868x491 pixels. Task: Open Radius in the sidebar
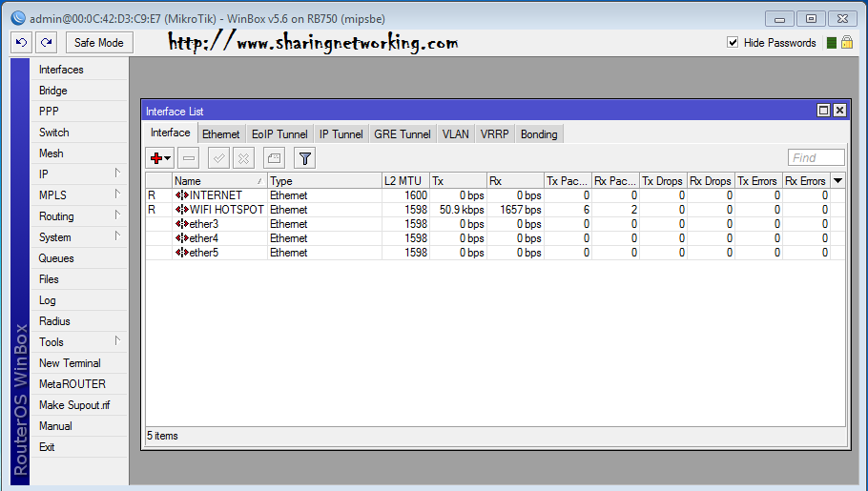tap(78, 321)
